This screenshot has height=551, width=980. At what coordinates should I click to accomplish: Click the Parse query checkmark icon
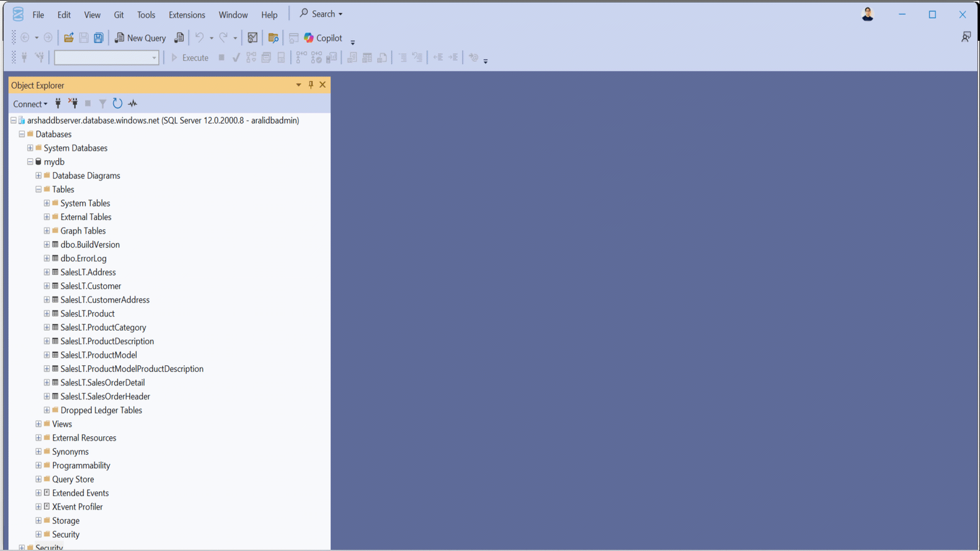[x=236, y=58]
